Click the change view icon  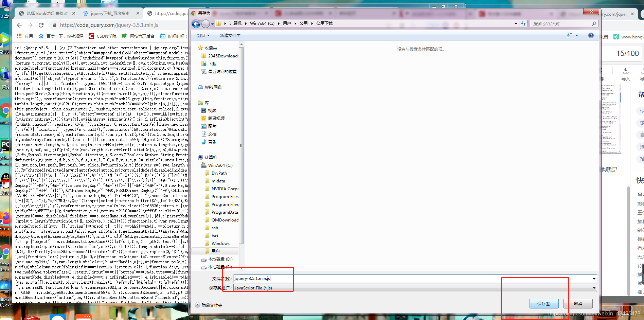pos(570,35)
